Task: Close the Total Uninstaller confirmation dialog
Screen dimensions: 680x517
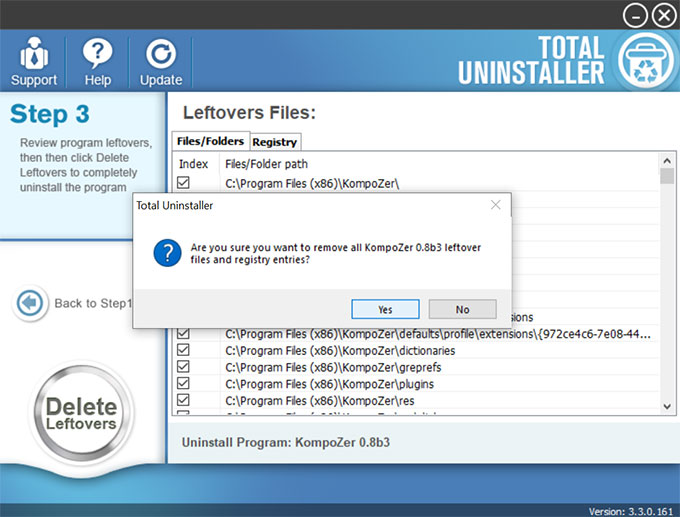Action: [496, 205]
